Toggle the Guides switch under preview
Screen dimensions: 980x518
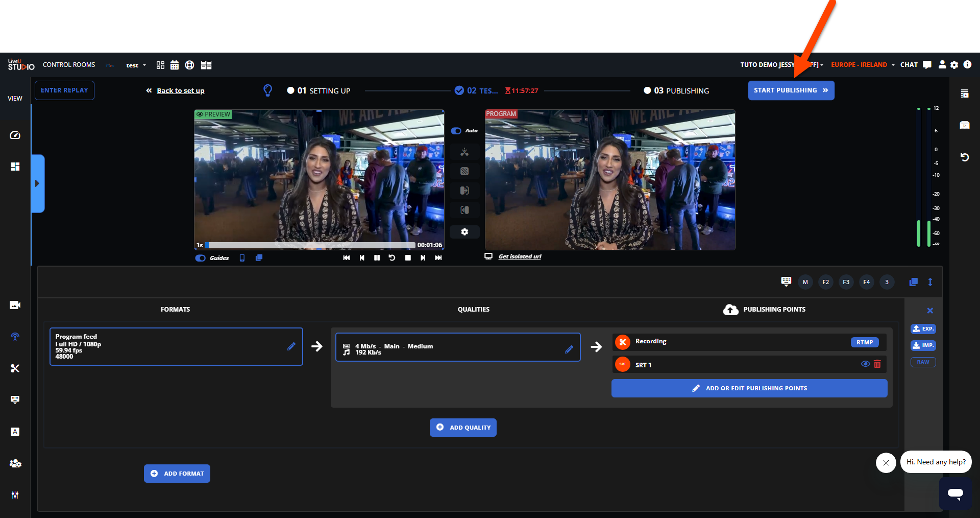coord(201,258)
